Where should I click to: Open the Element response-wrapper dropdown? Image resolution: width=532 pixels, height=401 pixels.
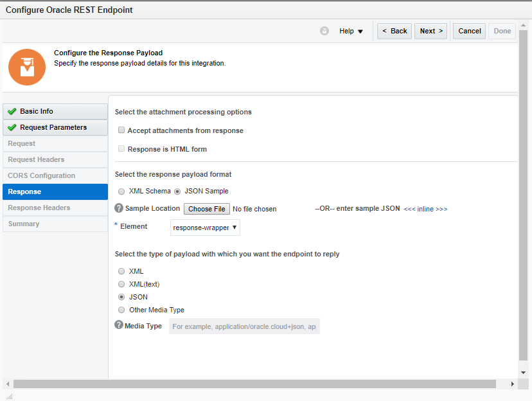(x=206, y=227)
